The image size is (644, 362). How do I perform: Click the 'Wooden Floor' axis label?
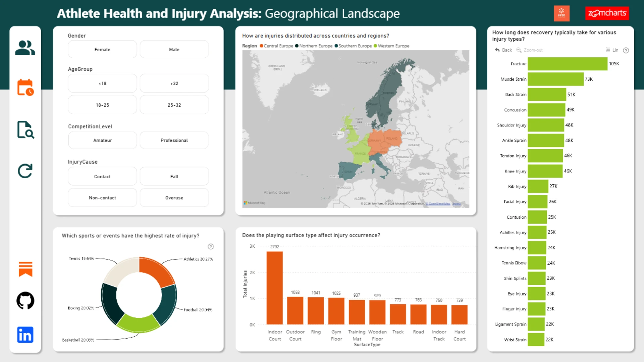pos(377,335)
